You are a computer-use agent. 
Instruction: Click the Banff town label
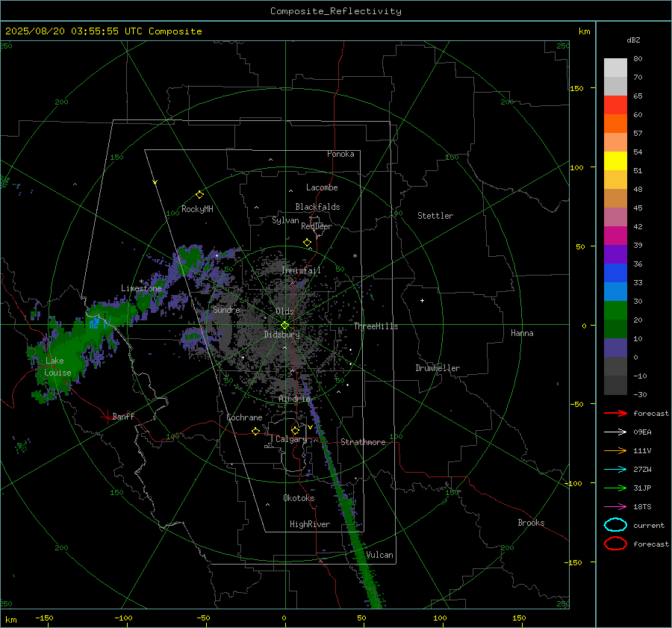click(x=123, y=416)
